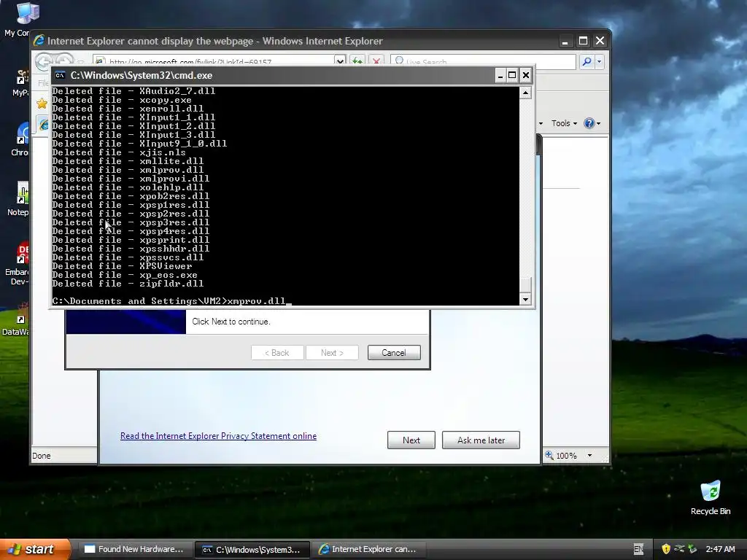Click Next in the IE setup dialog
This screenshot has width=747, height=560.
pos(411,440)
